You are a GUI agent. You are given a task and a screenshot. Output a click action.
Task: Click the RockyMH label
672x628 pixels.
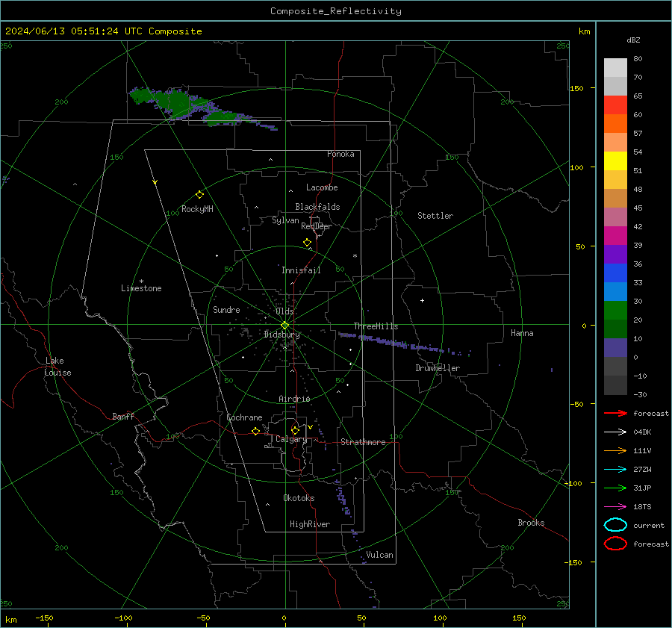197,209
